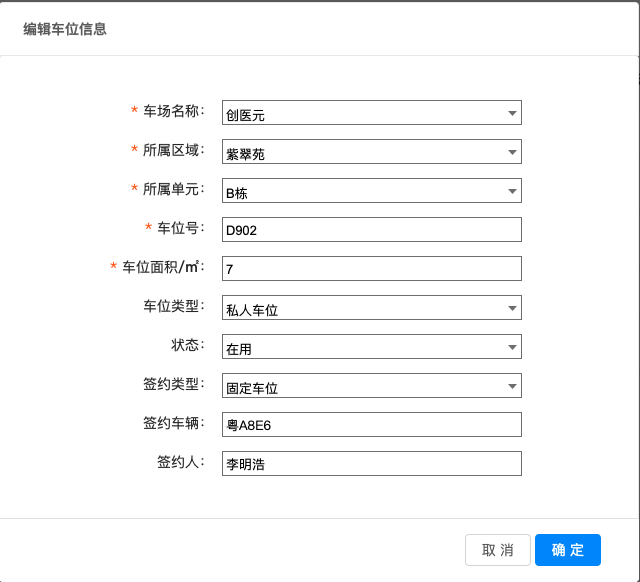Click the 签约车辆 field label
The image size is (640, 582).
[x=173, y=423]
